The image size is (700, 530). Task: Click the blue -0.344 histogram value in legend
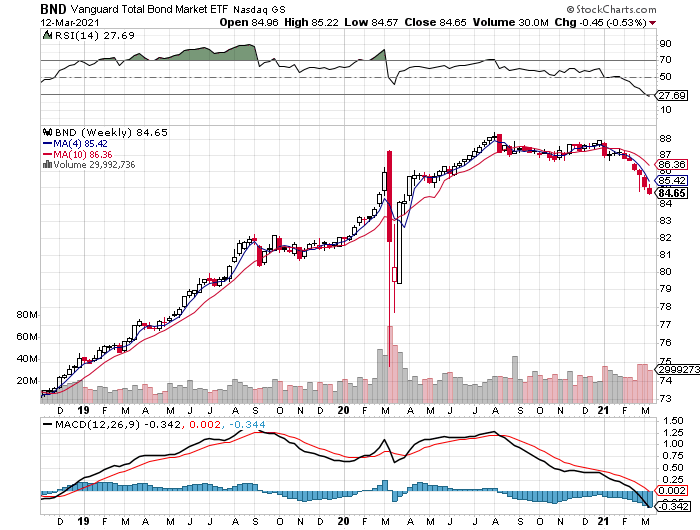247,424
